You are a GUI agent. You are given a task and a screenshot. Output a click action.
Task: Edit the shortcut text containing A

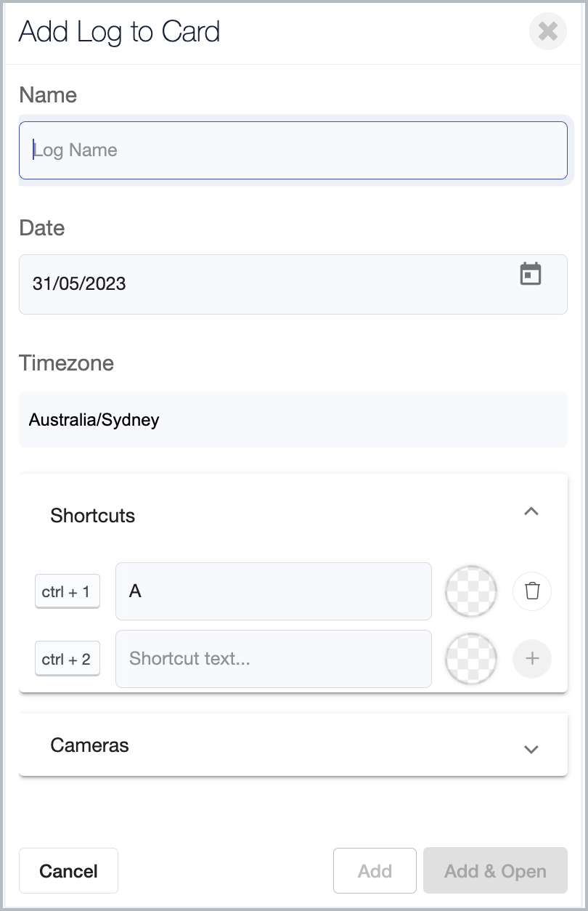[x=273, y=591]
